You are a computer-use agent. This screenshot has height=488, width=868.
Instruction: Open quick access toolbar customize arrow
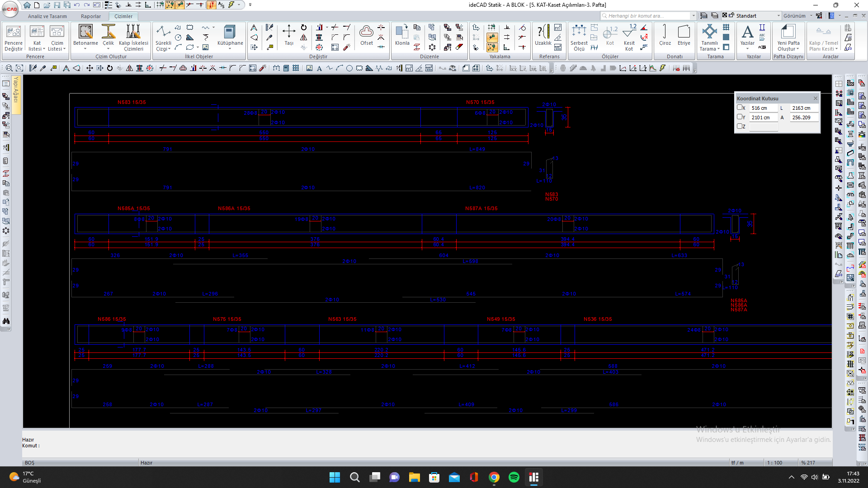click(x=250, y=5)
